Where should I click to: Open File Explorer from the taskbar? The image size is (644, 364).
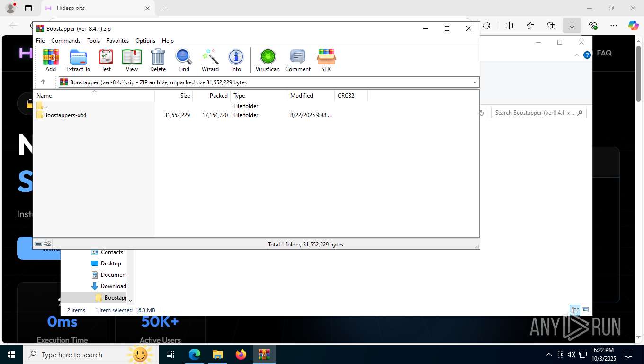coord(217,355)
